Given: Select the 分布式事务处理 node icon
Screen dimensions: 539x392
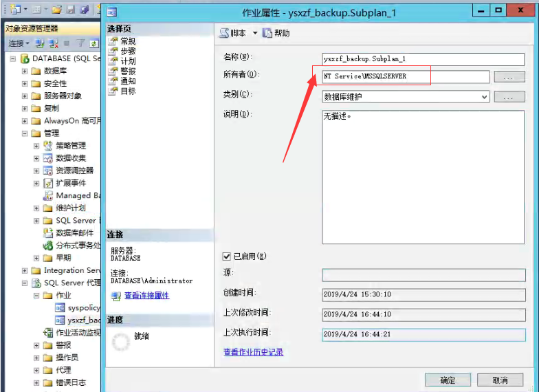Looking at the screenshot, I should [48, 246].
